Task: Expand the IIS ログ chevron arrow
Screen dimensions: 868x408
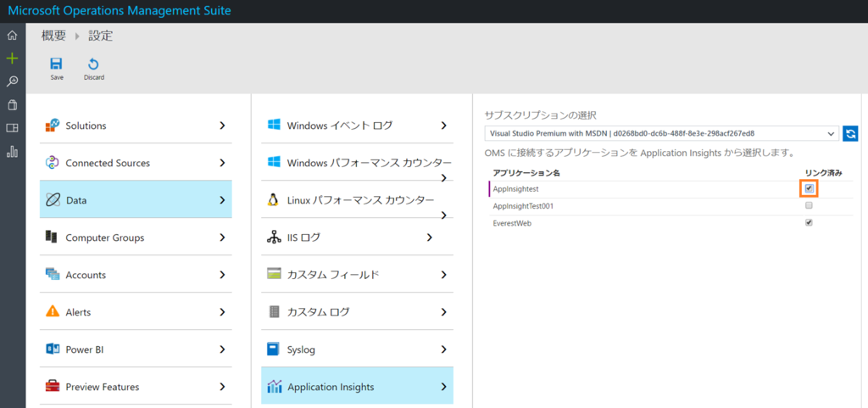Action: pyautogui.click(x=430, y=238)
